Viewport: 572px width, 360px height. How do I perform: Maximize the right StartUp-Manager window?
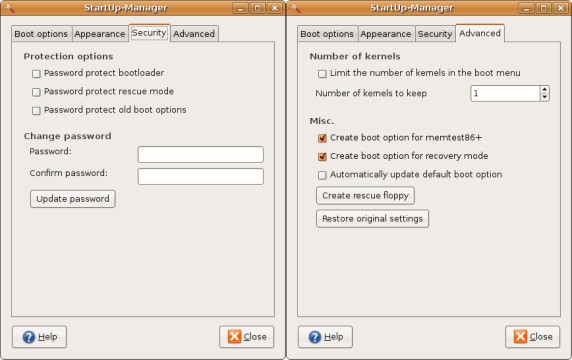(543, 8)
